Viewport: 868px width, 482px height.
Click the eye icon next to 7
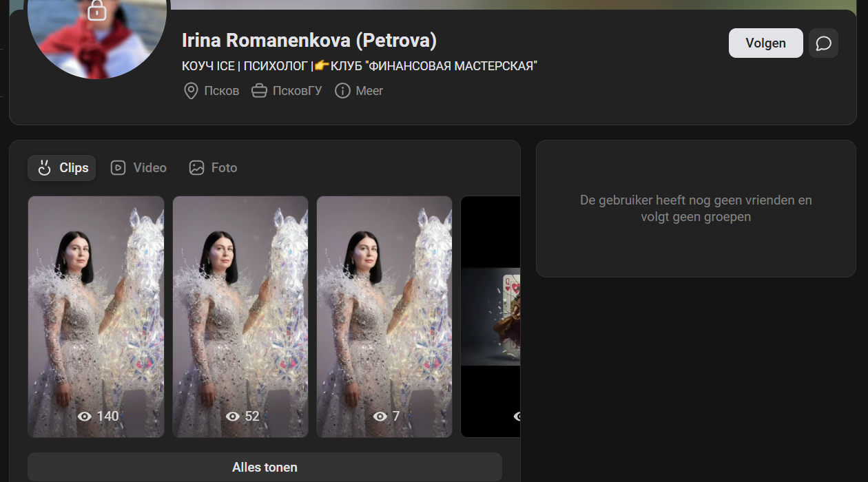click(x=380, y=416)
